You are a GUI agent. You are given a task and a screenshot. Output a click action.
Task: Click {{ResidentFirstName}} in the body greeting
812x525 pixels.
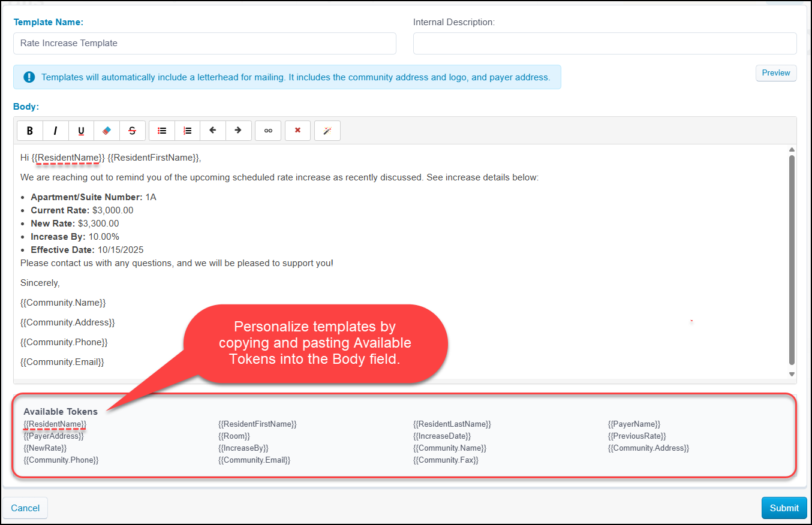point(153,158)
